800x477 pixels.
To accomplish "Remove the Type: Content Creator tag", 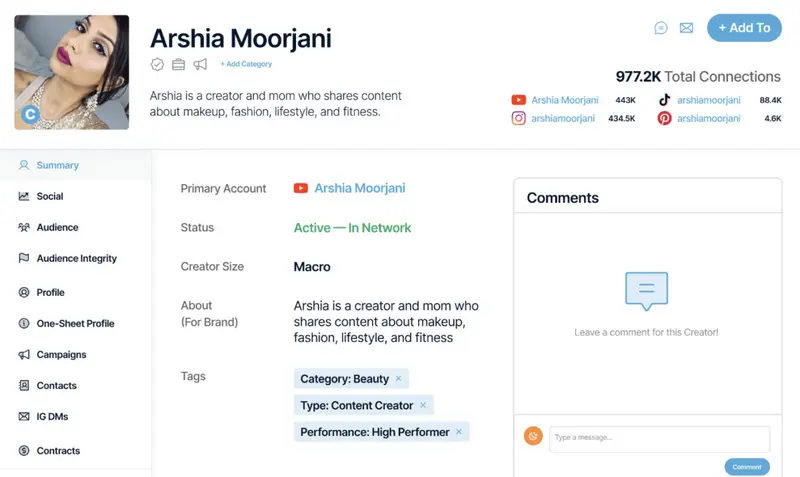I will pos(423,405).
